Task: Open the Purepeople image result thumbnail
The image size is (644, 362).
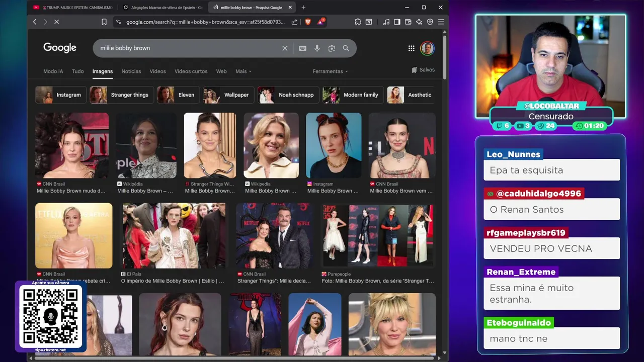Action: (378, 236)
